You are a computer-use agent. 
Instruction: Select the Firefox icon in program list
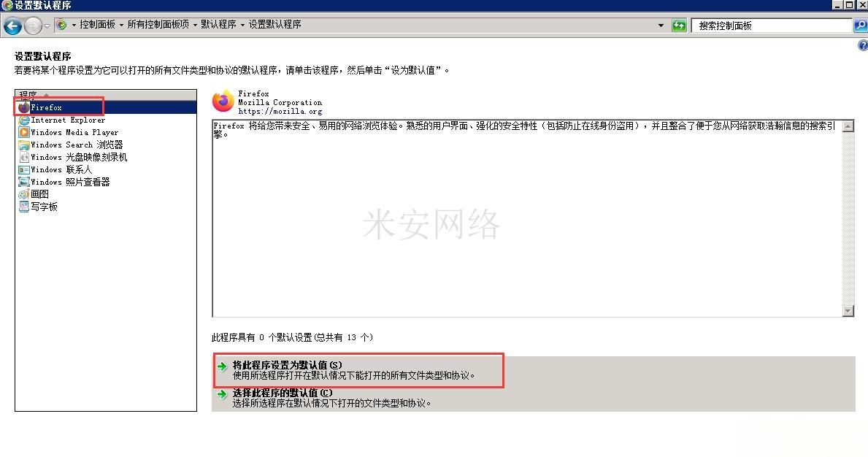[x=24, y=107]
